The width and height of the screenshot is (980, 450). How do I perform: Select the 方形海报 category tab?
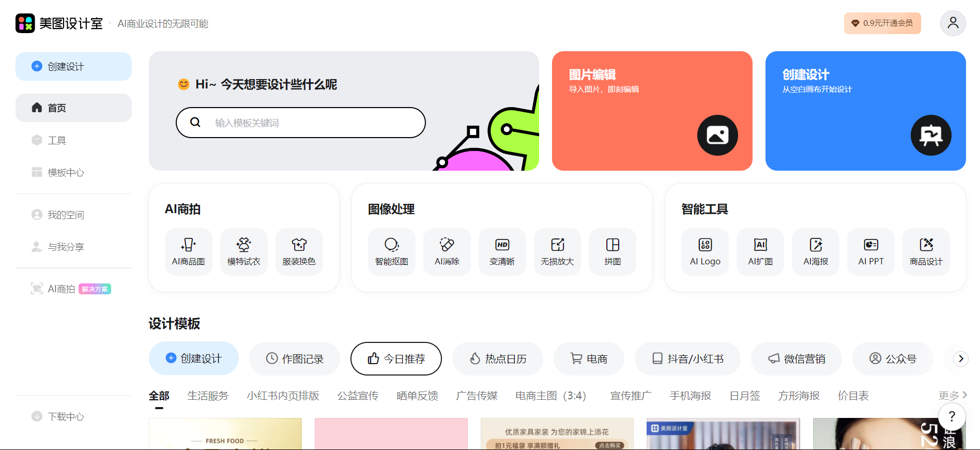[x=799, y=396]
